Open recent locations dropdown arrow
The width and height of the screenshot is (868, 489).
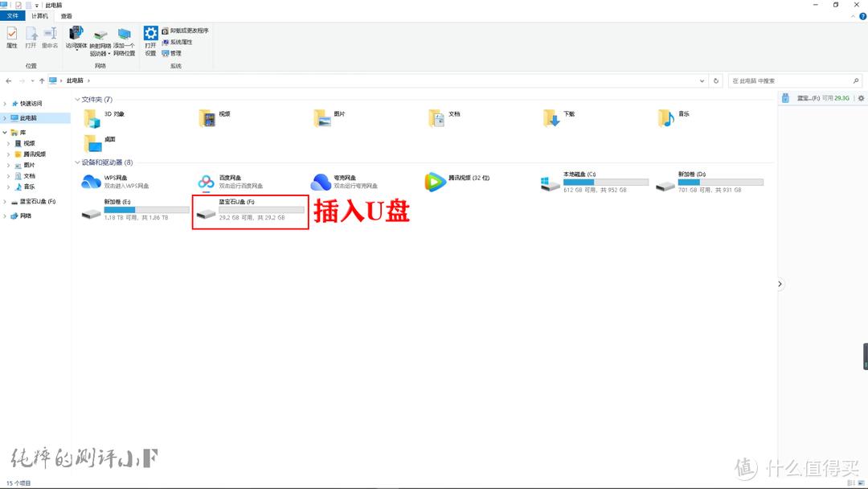pyautogui.click(x=32, y=81)
